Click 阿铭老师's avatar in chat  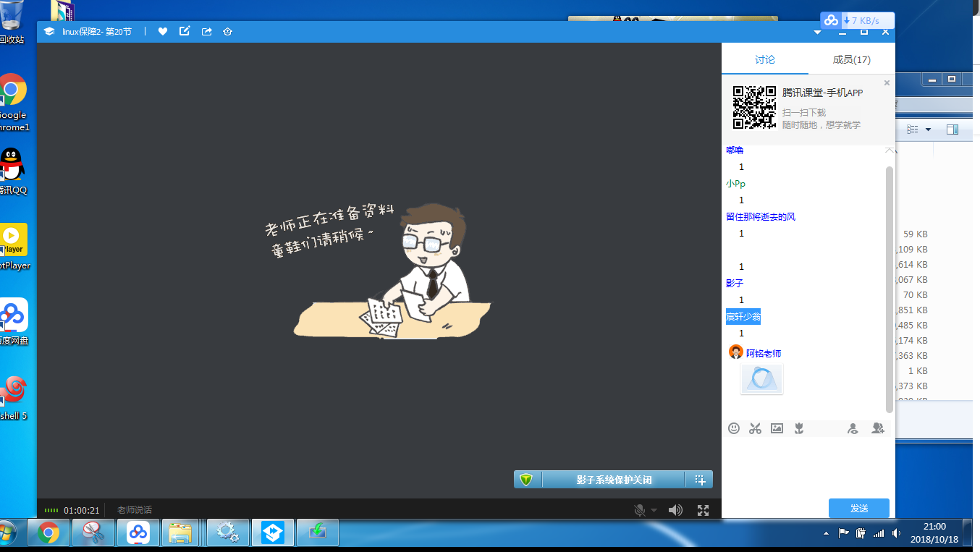736,352
